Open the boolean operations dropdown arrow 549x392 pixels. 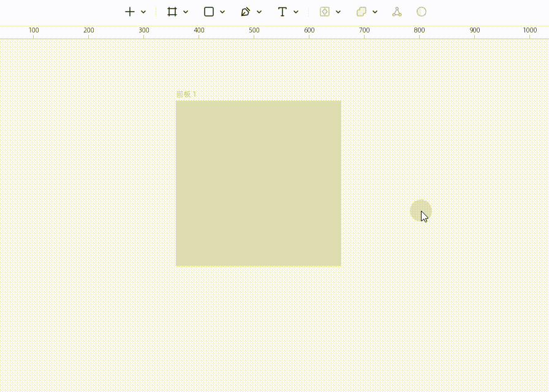coord(375,12)
